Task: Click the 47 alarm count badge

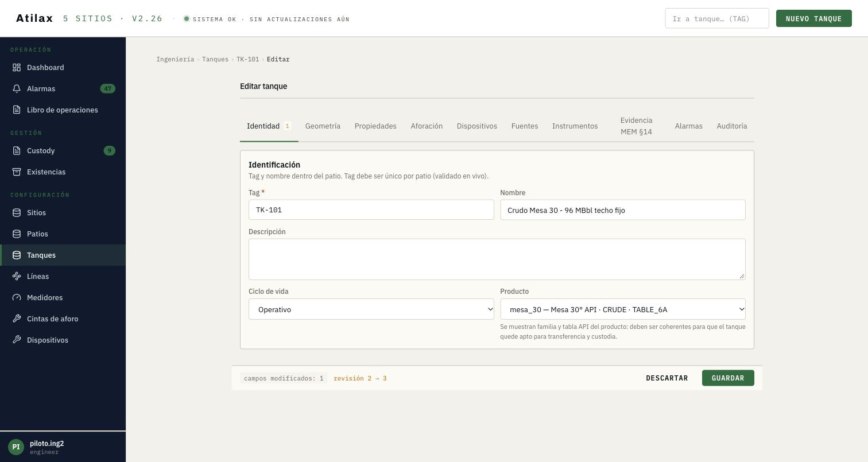Action: (107, 89)
